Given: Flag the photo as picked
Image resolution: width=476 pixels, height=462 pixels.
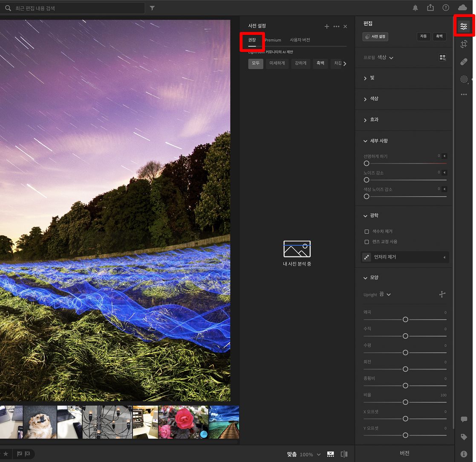Looking at the screenshot, I should 20,454.
